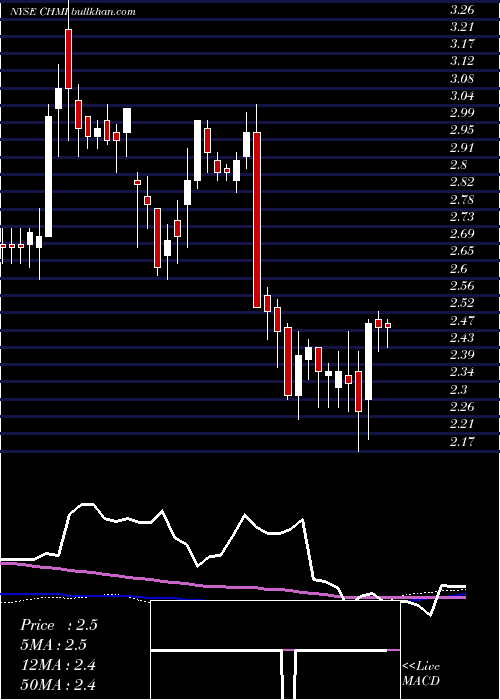Click the 2.39 price axis label
Screen dimensions: 500x700
pos(462,355)
